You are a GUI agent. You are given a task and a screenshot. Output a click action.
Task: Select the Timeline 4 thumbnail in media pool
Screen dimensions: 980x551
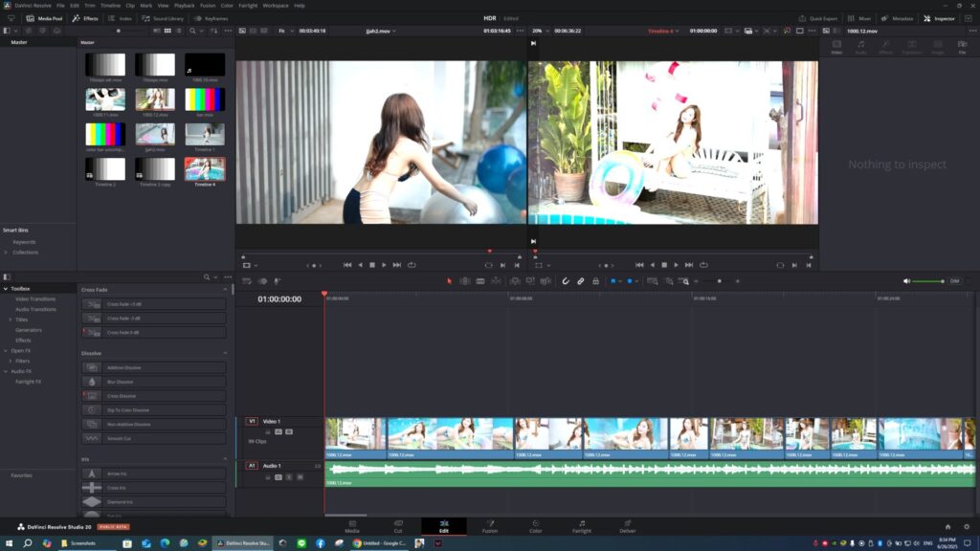[x=205, y=169]
